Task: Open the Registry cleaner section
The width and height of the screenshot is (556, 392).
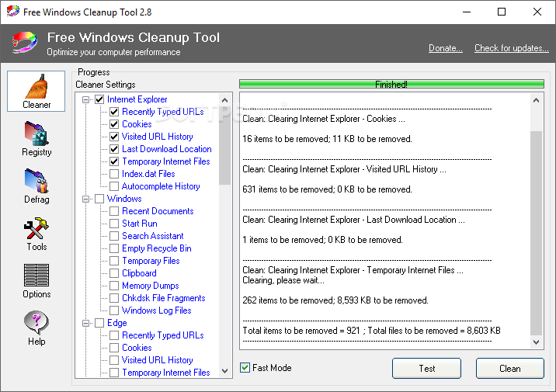Action: 36,139
